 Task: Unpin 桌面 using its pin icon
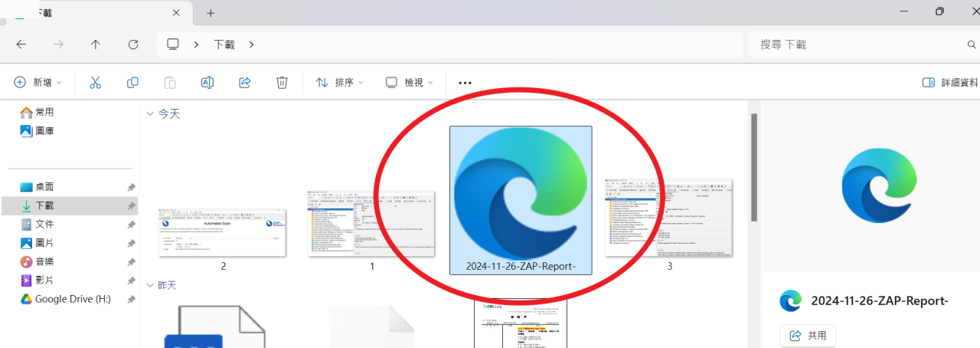[131, 187]
